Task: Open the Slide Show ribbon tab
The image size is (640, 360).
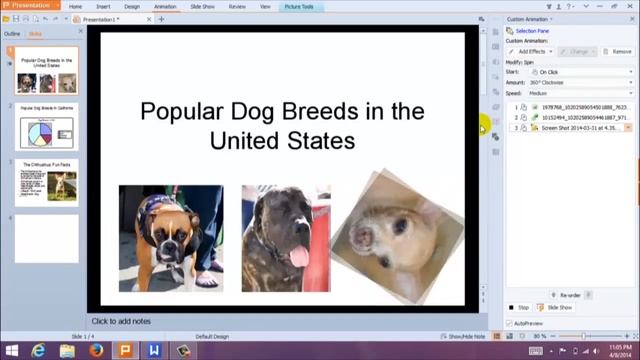Action: (202, 7)
